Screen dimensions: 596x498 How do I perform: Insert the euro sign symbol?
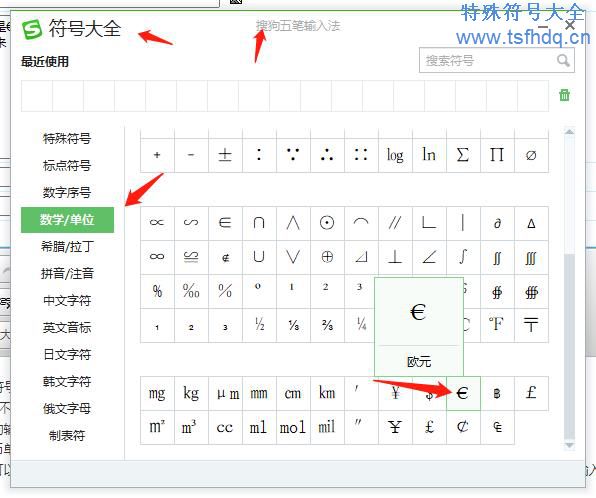463,393
